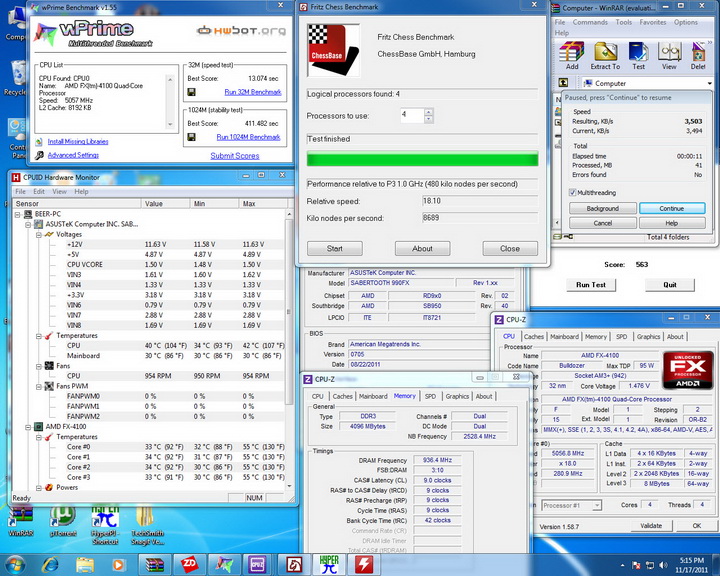Switch to SPD tab in Memory CPU-Z window
720x576 pixels.
(x=430, y=396)
